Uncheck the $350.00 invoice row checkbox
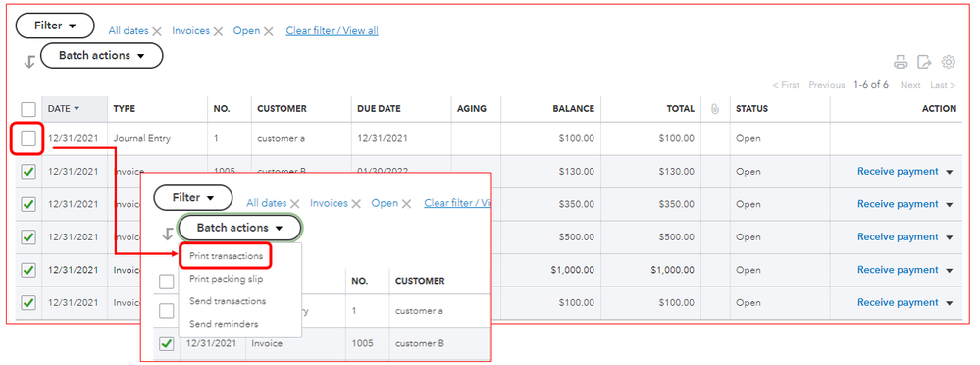The image size is (980, 365). [28, 204]
